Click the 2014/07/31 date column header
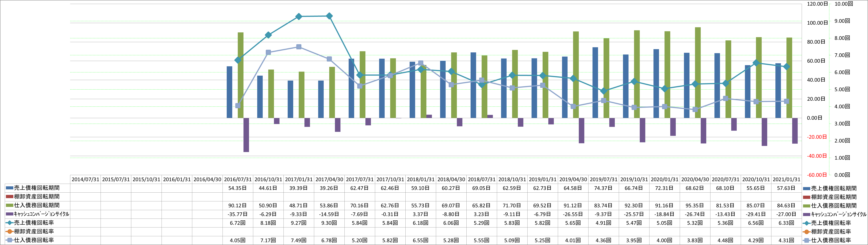Viewport: 868px width, 245px height. coord(85,180)
